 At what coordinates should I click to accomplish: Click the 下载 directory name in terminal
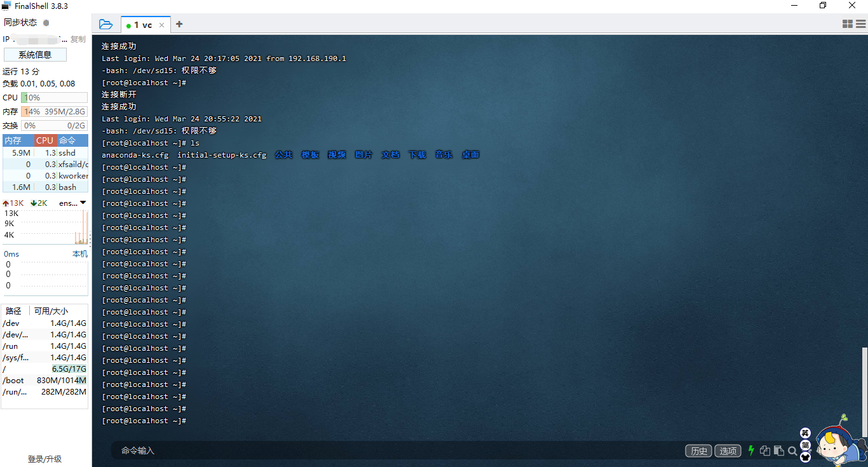(x=417, y=155)
